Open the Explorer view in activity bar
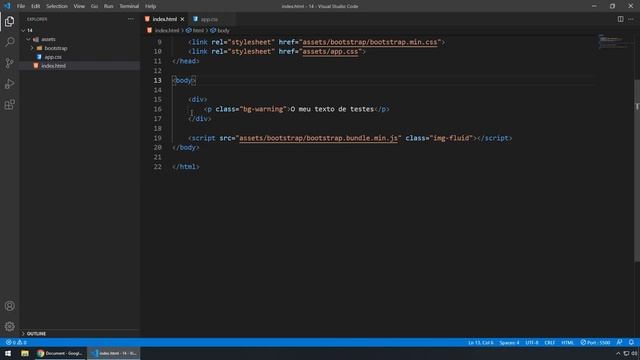Screen dimensions: 640x360 click(x=9, y=21)
